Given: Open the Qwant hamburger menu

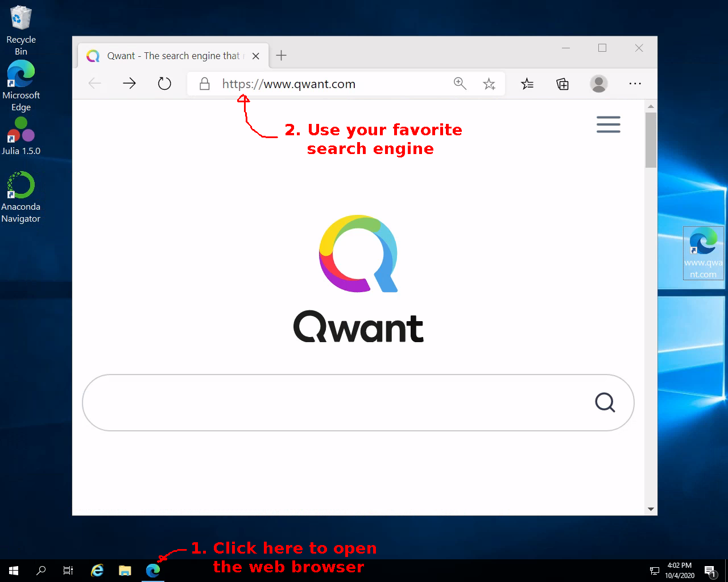Looking at the screenshot, I should tap(609, 124).
